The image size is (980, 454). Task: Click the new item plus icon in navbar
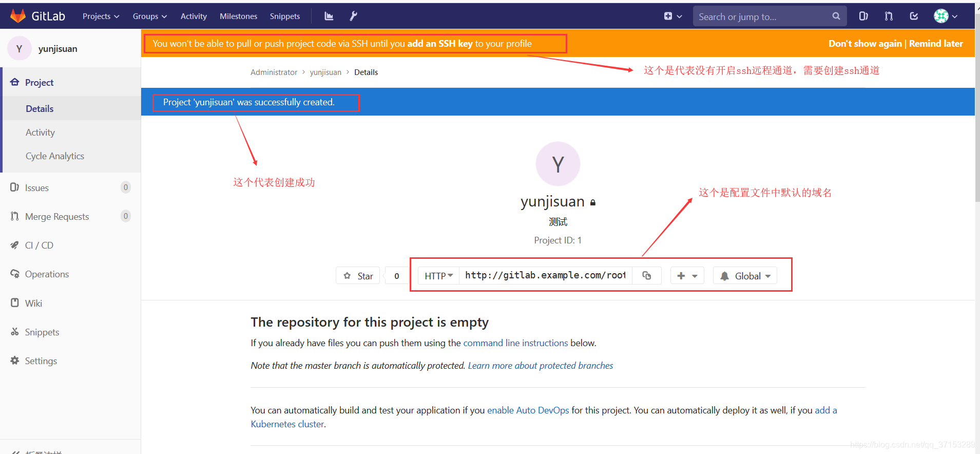(x=668, y=16)
